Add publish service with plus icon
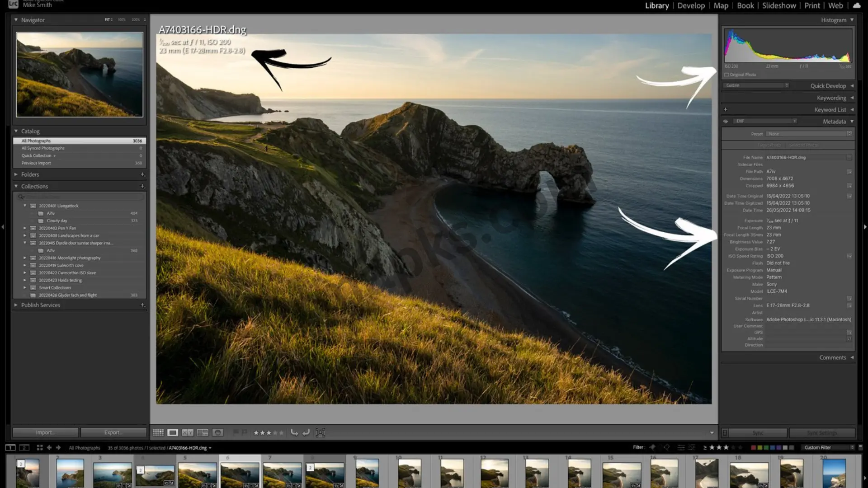 (142, 305)
